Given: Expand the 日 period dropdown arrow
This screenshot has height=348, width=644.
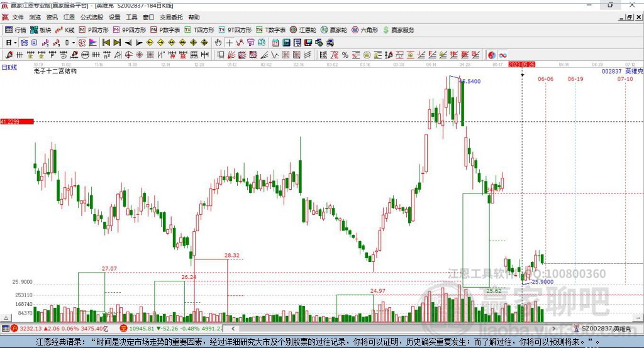Looking at the screenshot, I should coord(15,43).
